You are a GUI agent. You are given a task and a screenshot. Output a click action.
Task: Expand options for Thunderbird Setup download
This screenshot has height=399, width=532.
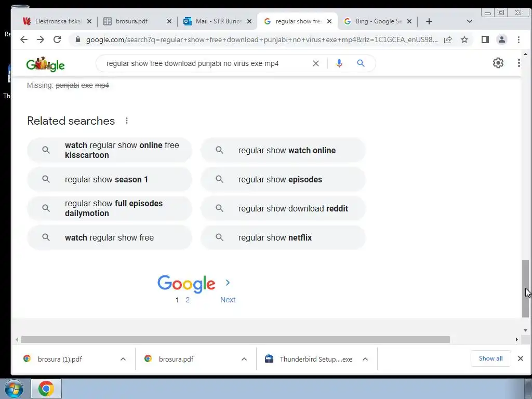tap(365, 359)
